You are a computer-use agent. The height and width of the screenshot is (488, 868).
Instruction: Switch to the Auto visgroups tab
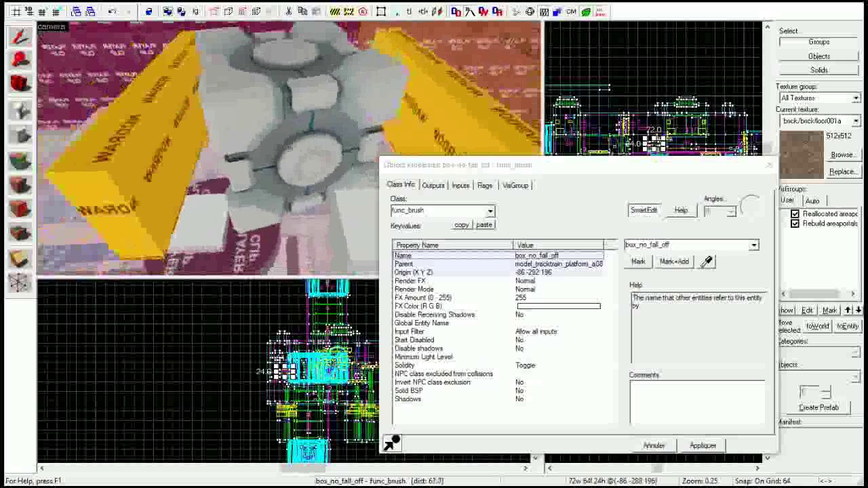tap(812, 201)
